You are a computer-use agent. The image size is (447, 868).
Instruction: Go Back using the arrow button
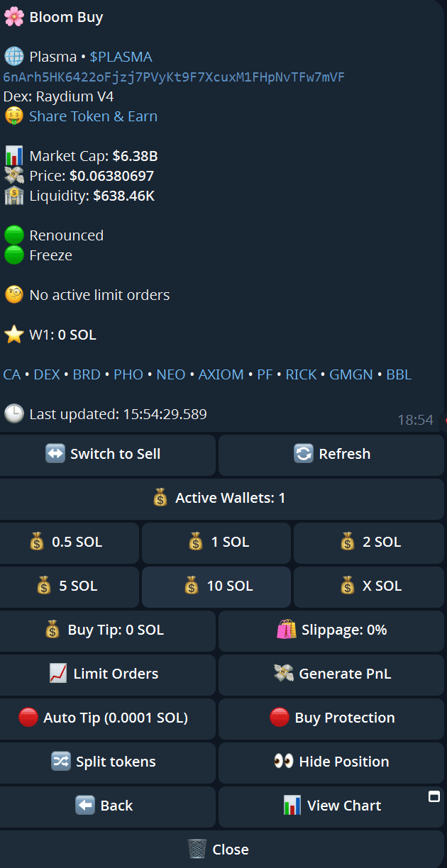point(108,806)
